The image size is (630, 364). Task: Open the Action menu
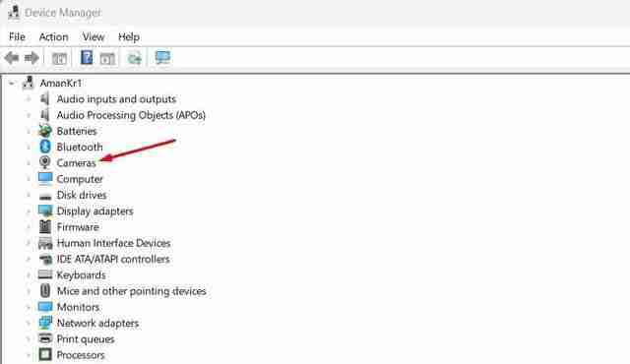click(x=53, y=37)
